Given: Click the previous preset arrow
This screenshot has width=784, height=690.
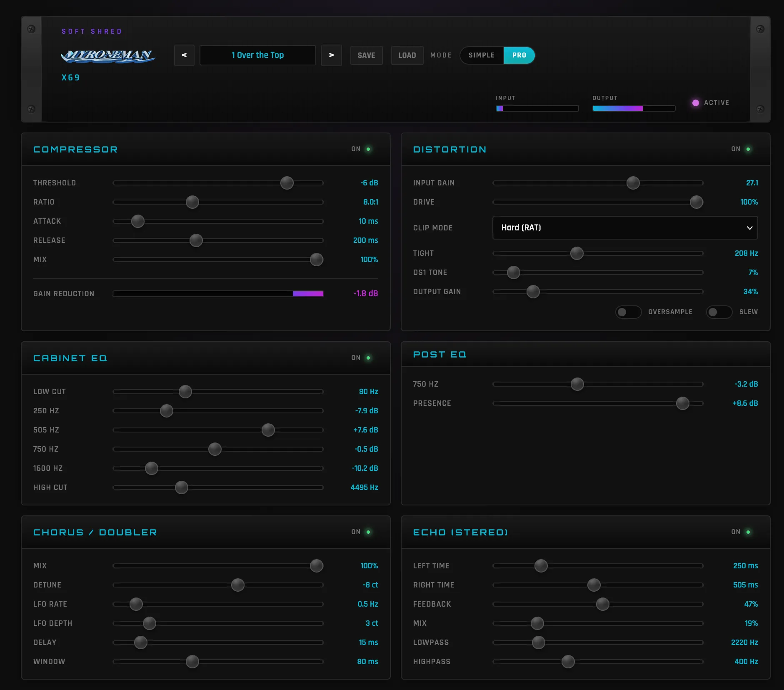Looking at the screenshot, I should tap(184, 55).
